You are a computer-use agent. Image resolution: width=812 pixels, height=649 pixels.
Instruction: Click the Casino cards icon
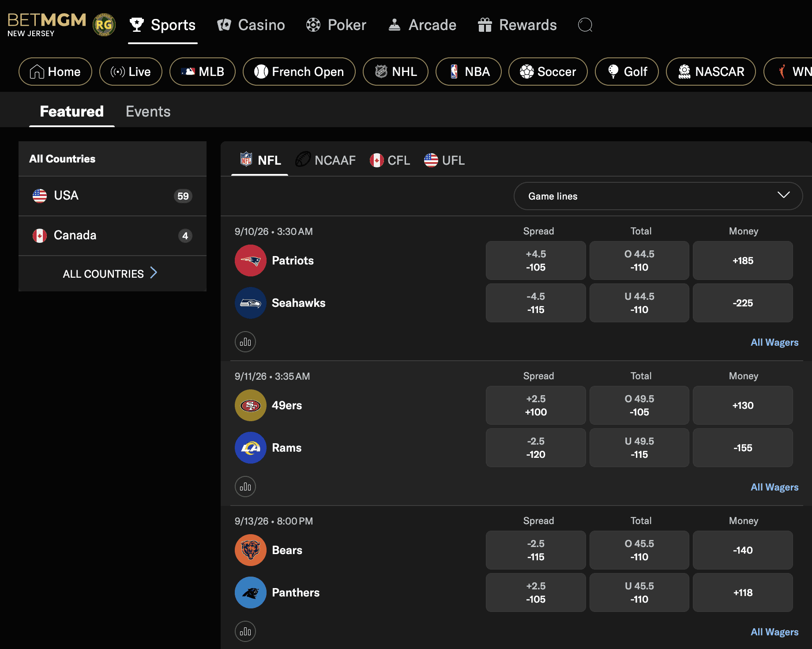pos(224,25)
